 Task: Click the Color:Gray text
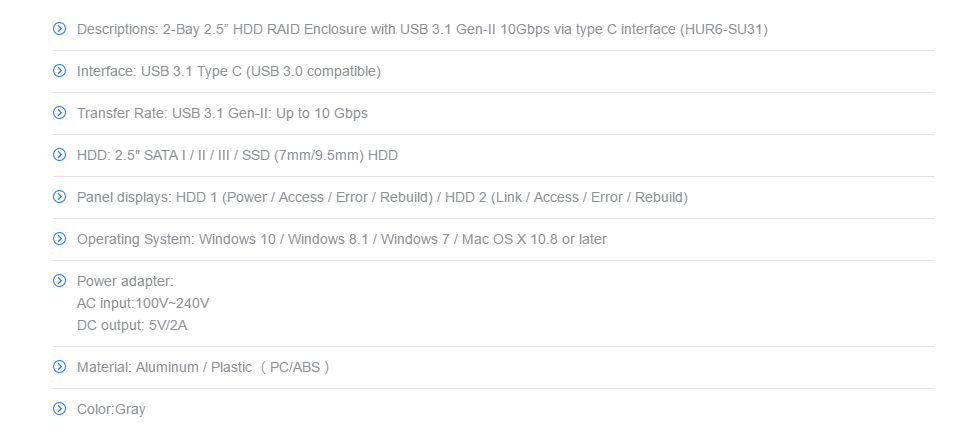click(111, 410)
